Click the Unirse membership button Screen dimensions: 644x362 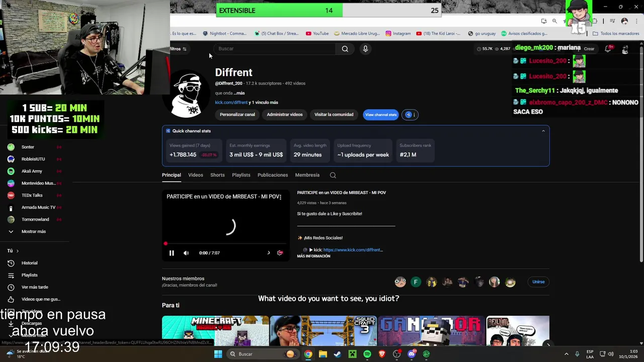(538, 282)
